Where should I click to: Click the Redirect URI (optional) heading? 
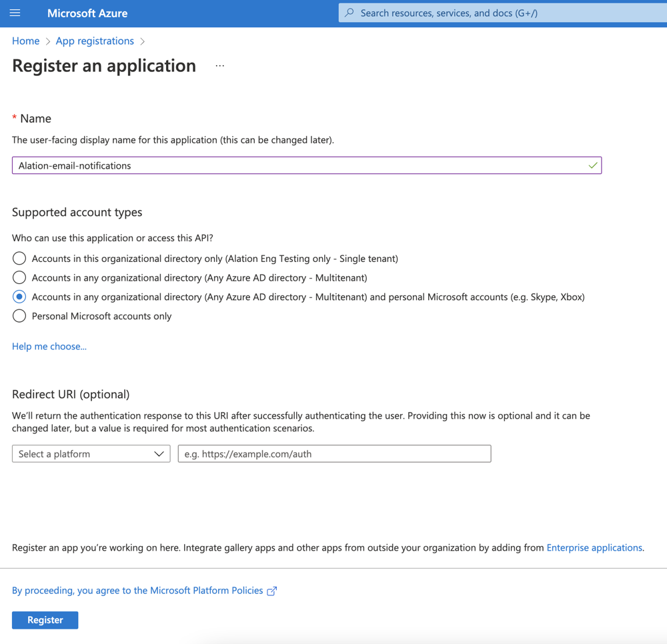(71, 395)
